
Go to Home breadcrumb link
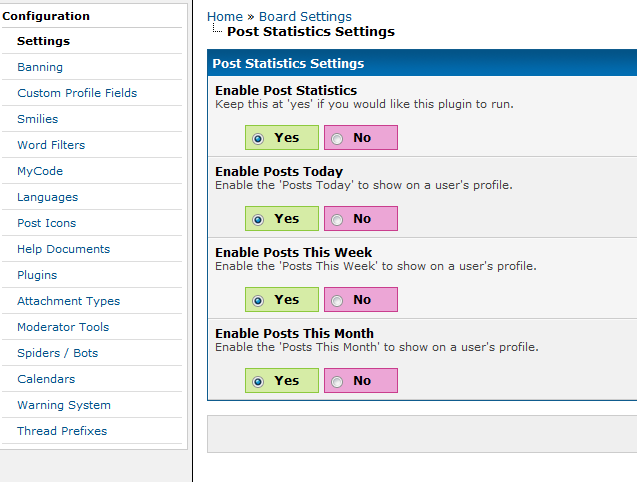(225, 17)
